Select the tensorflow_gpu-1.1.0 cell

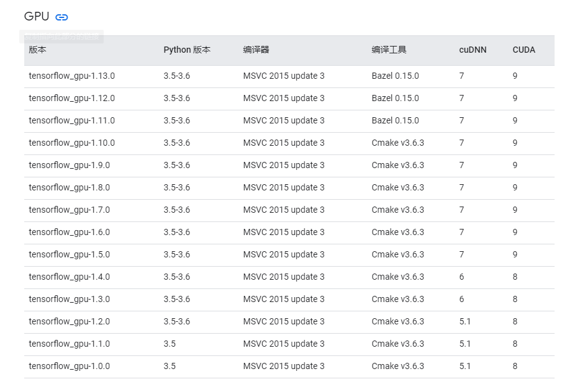70,344
